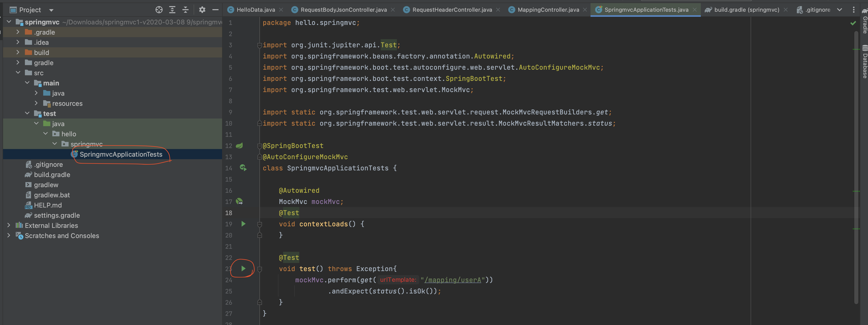
Task: Click the MockMvc mockMvc field declaration
Action: pyautogui.click(x=311, y=202)
